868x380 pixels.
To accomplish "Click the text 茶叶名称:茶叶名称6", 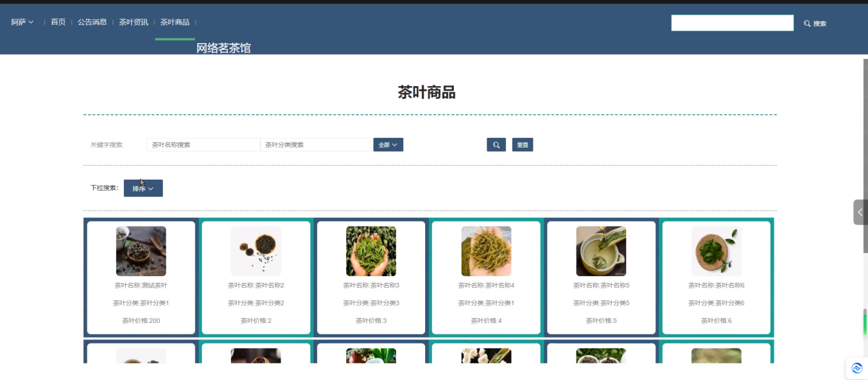I will coord(716,285).
